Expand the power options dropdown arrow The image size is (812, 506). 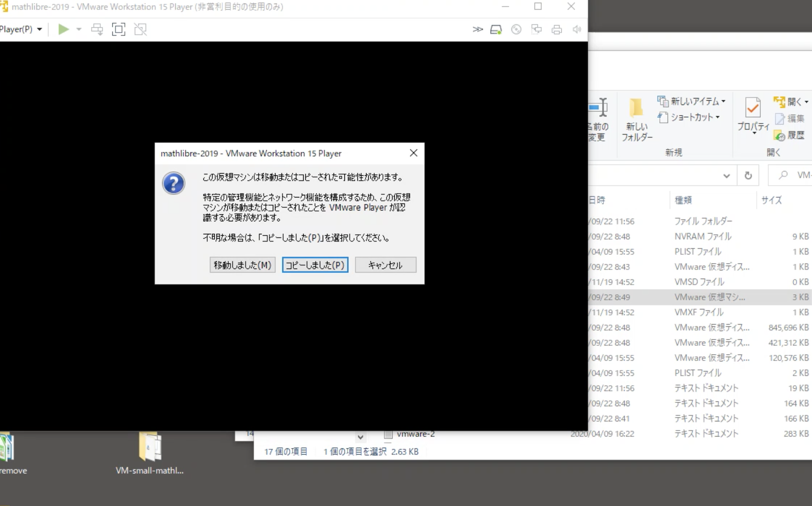tap(79, 29)
